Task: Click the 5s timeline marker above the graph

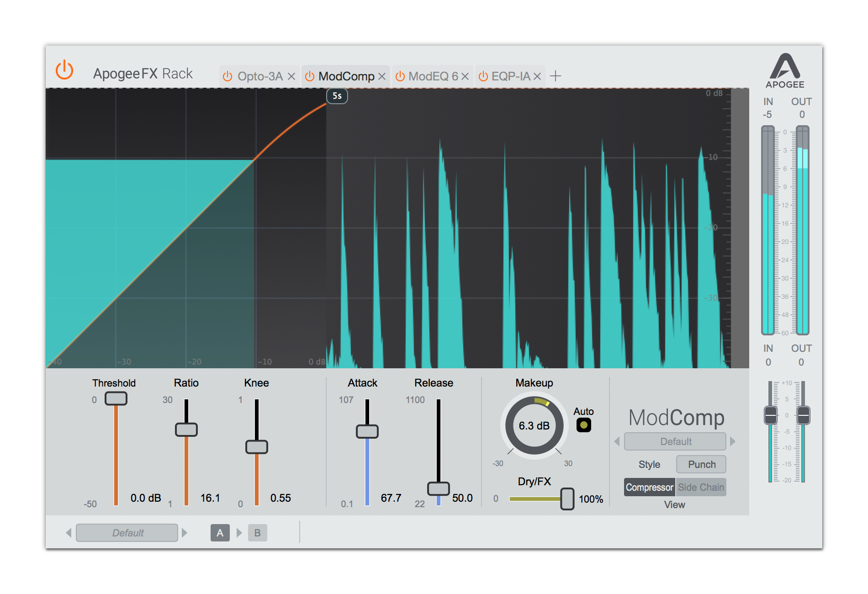Action: tap(337, 96)
